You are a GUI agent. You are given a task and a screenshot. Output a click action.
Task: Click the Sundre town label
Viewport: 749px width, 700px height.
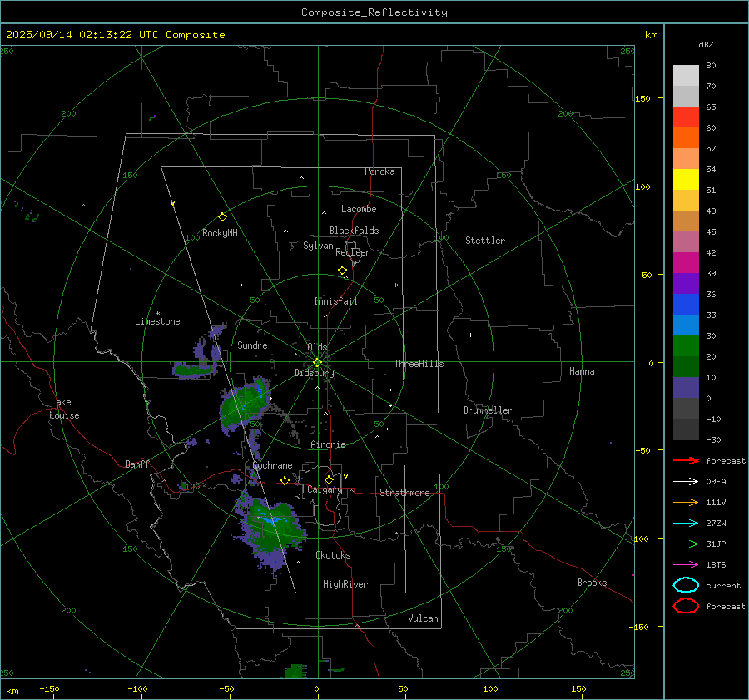point(252,345)
